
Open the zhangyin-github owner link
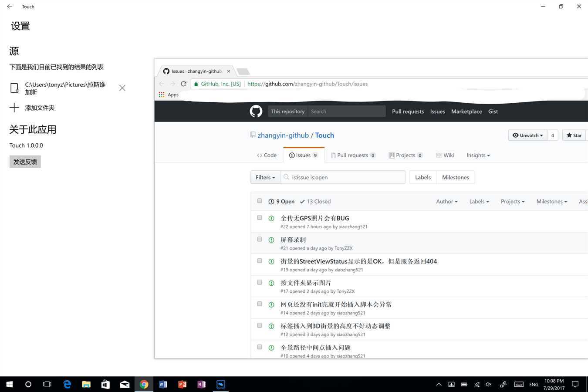coord(283,135)
